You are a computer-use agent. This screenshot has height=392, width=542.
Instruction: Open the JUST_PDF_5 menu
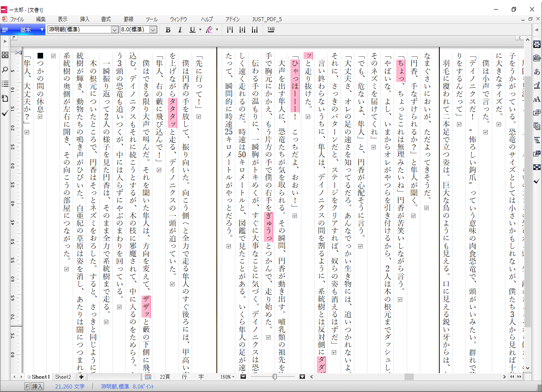tap(267, 19)
